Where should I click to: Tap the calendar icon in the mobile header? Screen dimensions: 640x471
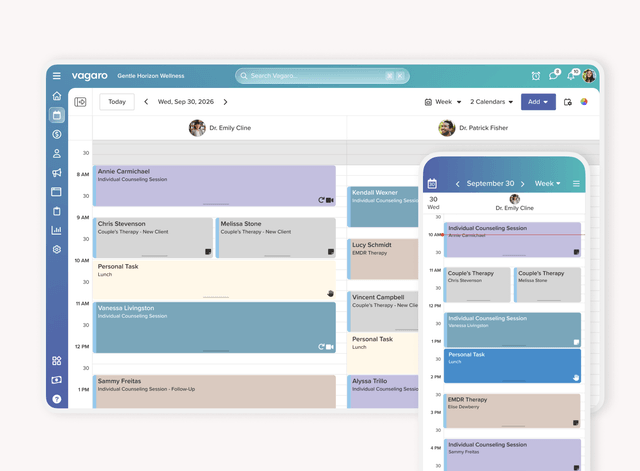click(x=432, y=184)
